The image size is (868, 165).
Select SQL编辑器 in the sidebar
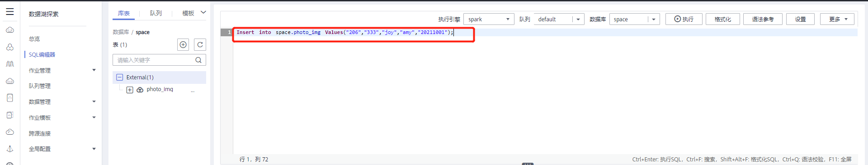click(x=42, y=55)
